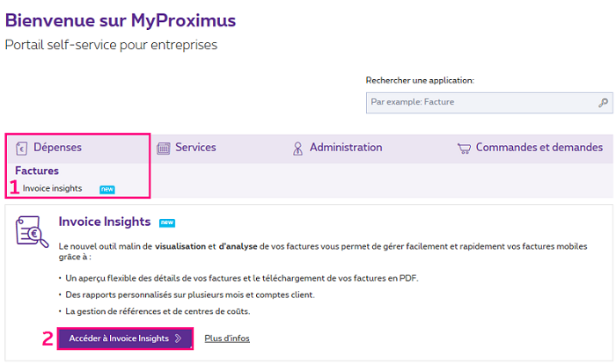Click the grid icon beside Services
The image size is (616, 364).
163,148
